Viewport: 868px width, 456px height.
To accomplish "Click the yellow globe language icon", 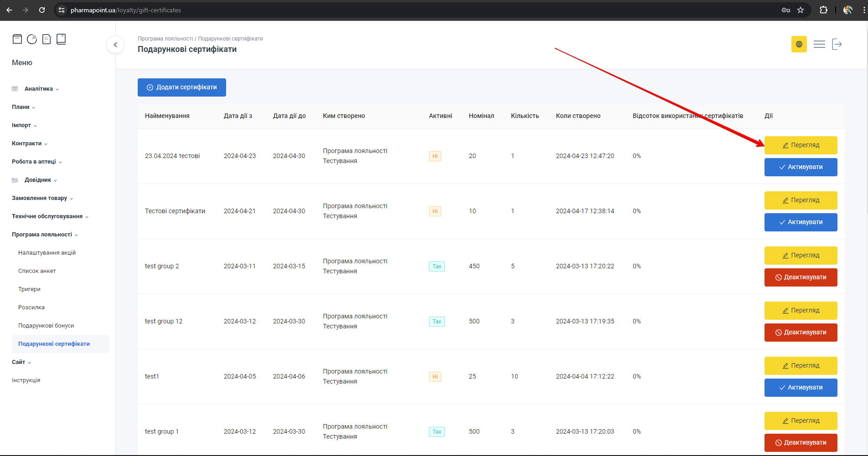I will (799, 44).
